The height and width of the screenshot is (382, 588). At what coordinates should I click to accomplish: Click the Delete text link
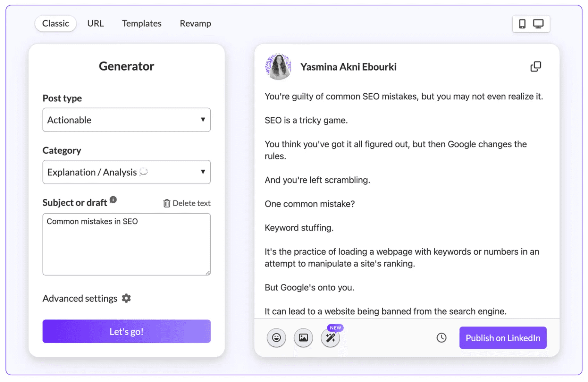click(191, 203)
